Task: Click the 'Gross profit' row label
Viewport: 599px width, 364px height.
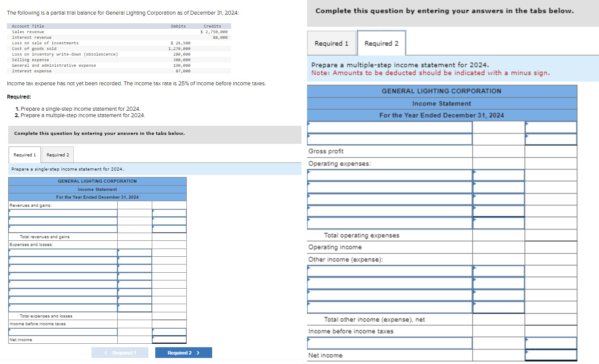Action: tap(326, 151)
